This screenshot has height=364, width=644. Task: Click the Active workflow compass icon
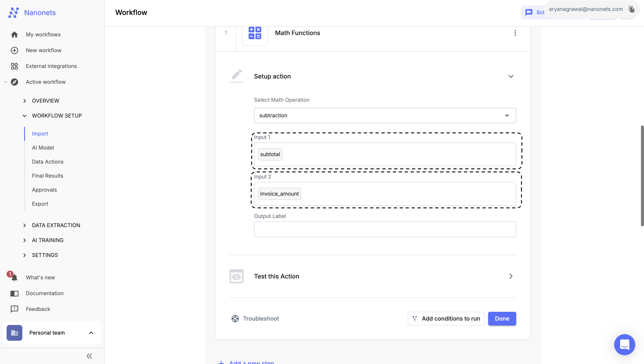14,82
